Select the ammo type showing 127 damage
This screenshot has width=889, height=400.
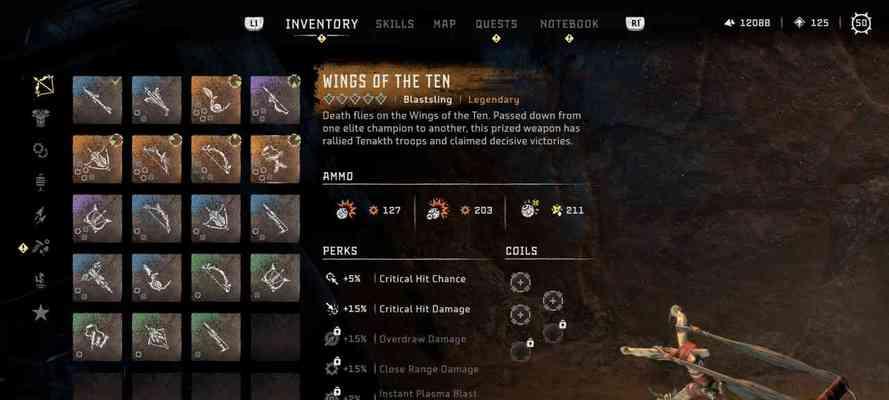369,210
